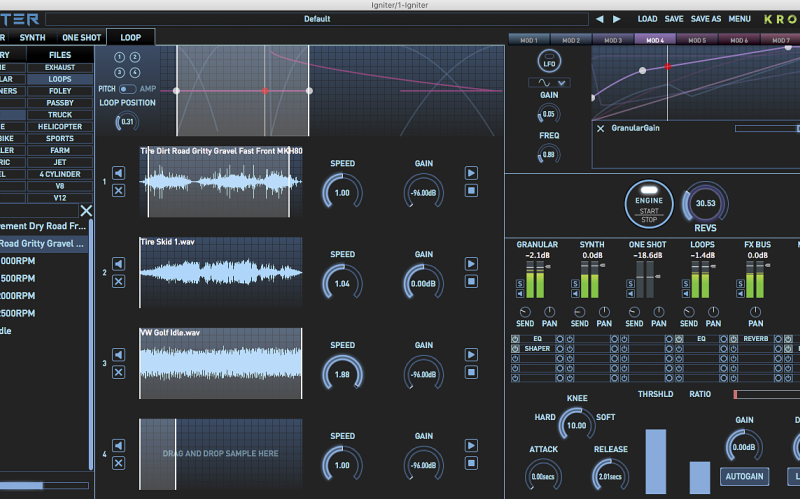Open the effect selector beside FX BUS REVERB
800x499 pixels.
(x=778, y=339)
